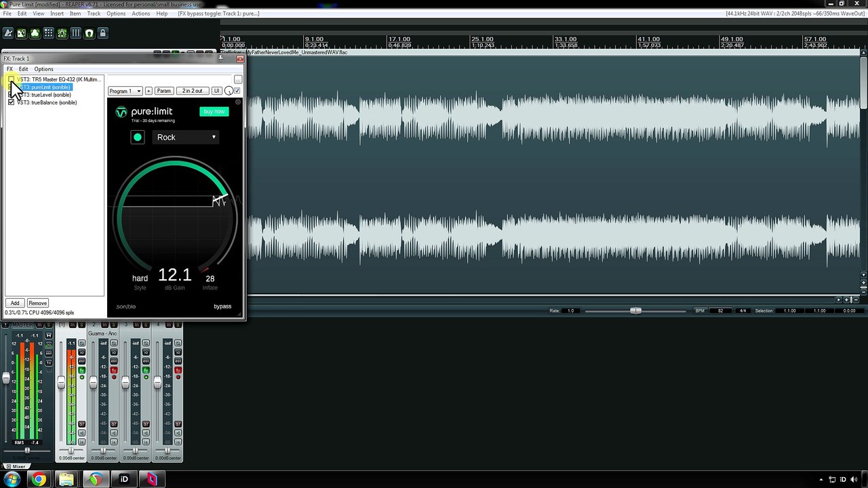
Task: Click the green learn circle in pure:limit
Action: [x=138, y=137]
